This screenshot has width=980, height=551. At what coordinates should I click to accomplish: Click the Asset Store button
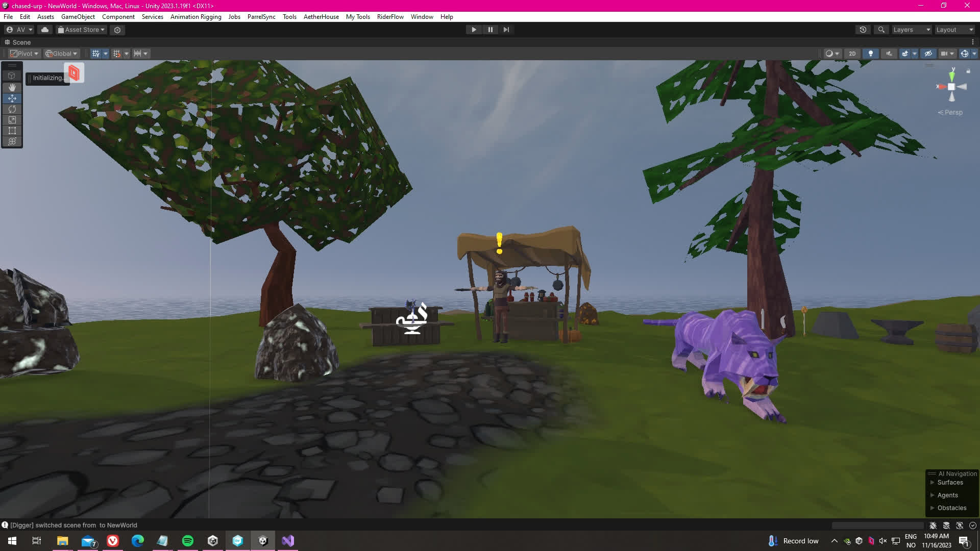coord(82,30)
